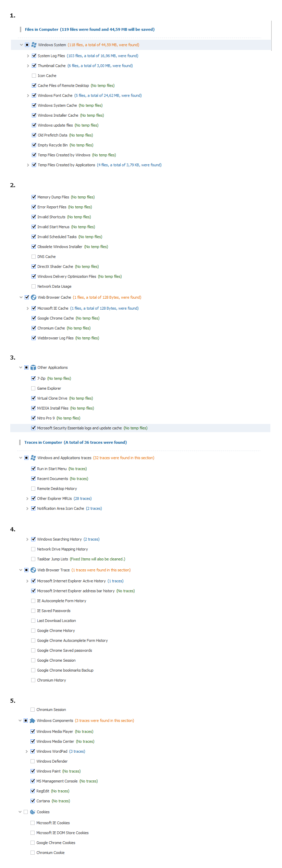Image resolution: width=282 pixels, height=868 pixels.
Task: Expand the Other Explorer MRUs item
Action: 27,498
